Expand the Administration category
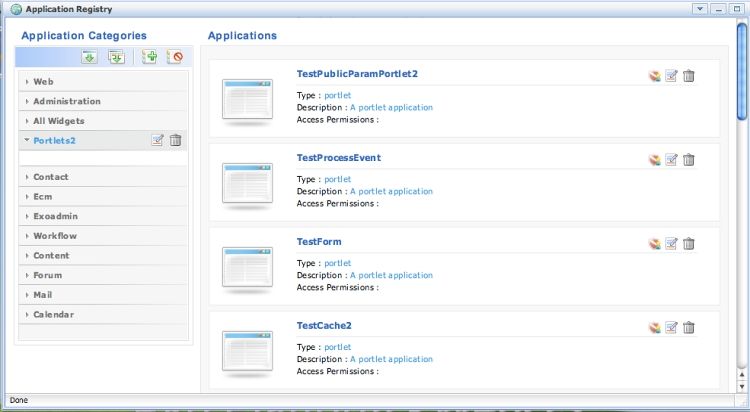Screen dimensions: 750x412 click(103, 101)
